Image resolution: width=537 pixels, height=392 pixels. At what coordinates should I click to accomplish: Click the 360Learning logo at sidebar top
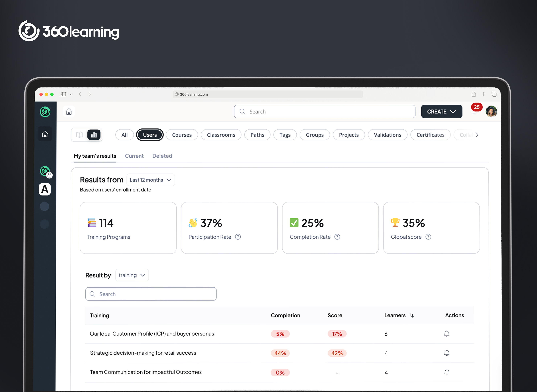click(x=45, y=112)
